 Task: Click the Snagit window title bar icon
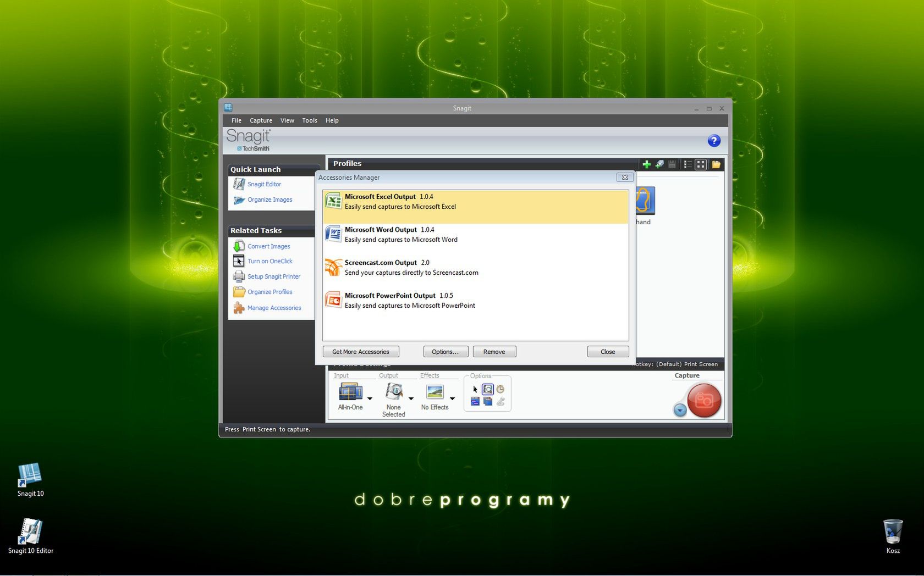[x=228, y=107]
